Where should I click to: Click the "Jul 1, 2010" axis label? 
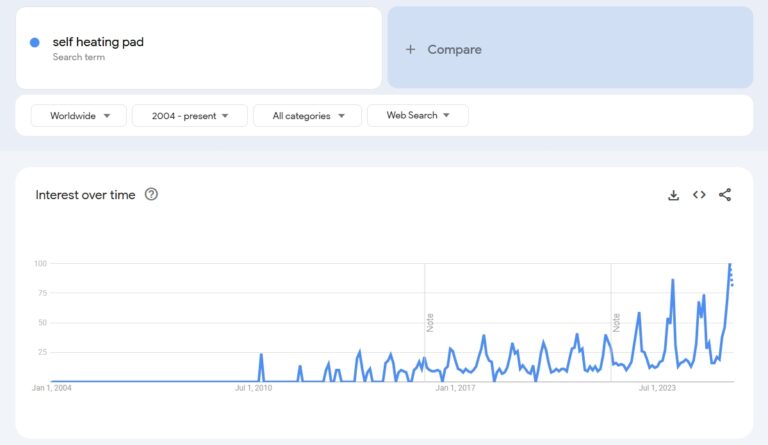pos(253,388)
